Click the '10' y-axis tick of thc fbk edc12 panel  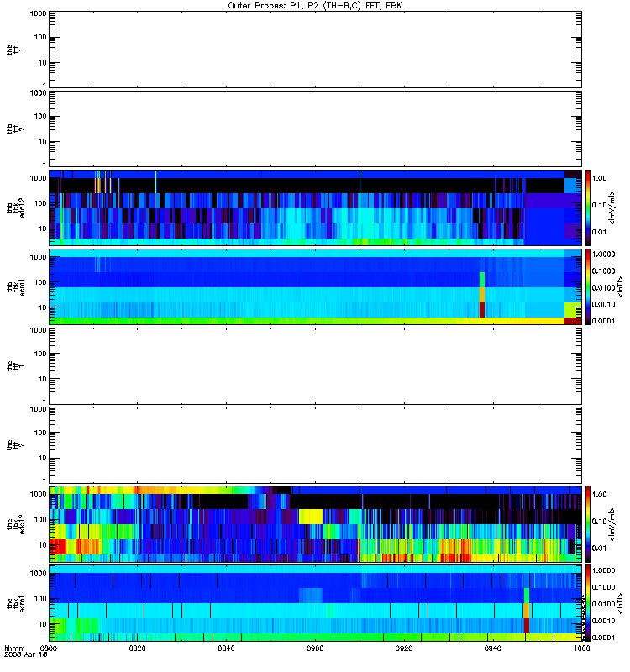pos(43,544)
